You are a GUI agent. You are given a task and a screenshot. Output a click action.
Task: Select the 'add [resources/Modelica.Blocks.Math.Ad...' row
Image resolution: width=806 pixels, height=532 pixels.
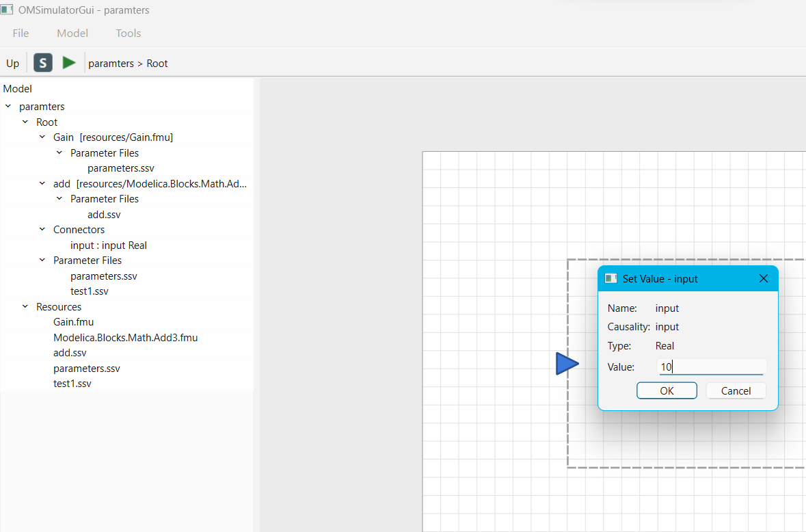click(x=150, y=183)
